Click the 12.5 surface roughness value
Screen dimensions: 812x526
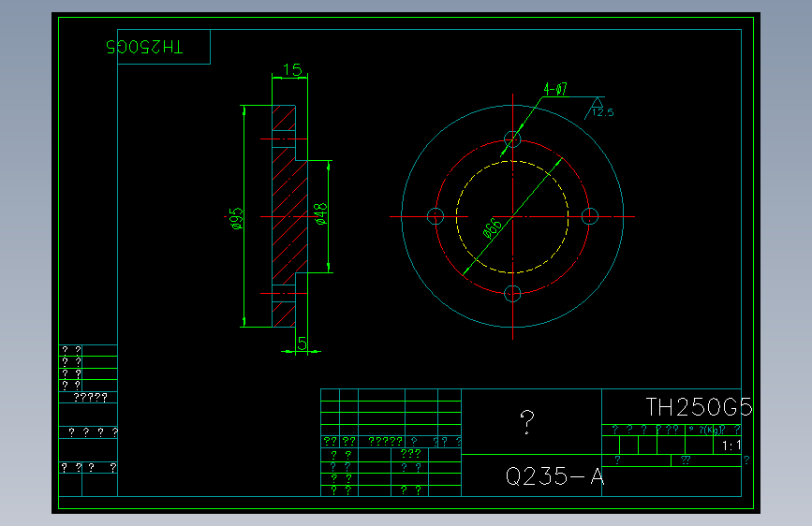(602, 112)
